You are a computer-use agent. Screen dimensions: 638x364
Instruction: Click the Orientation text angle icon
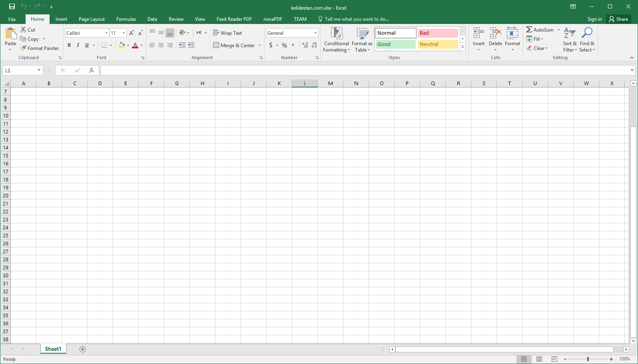click(182, 33)
